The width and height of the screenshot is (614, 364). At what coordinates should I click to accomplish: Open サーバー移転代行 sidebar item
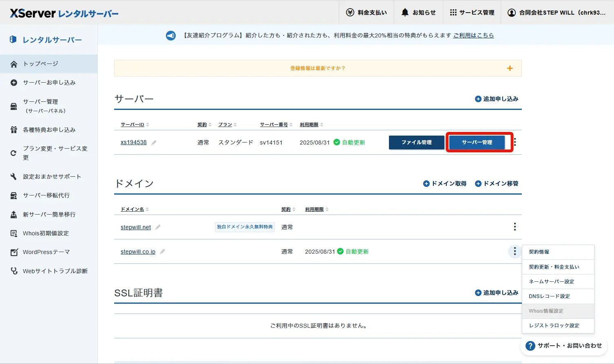[49, 195]
